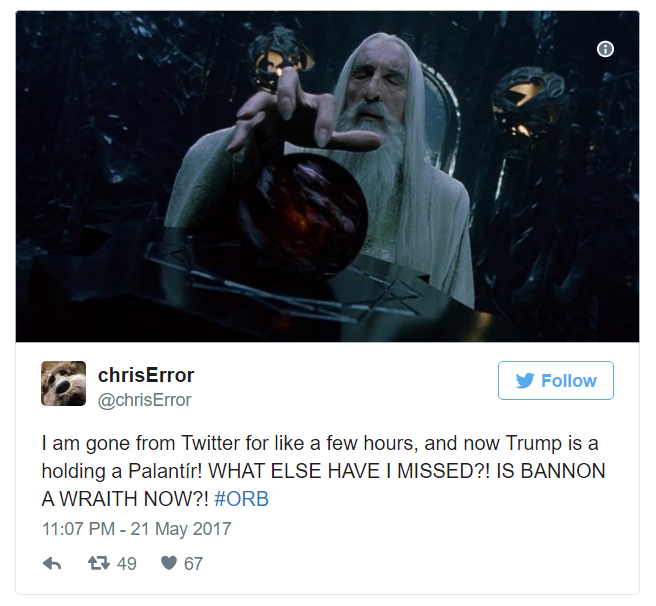Click the reply arrow icon

52,563
